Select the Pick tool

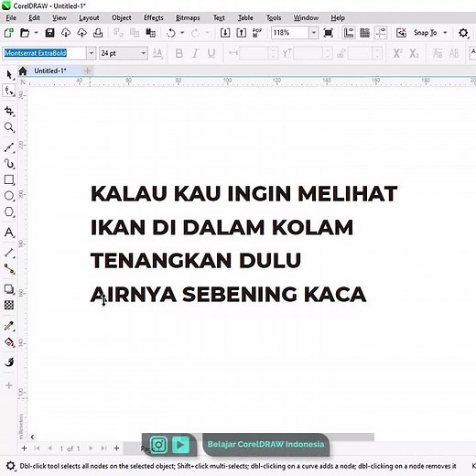(9, 74)
